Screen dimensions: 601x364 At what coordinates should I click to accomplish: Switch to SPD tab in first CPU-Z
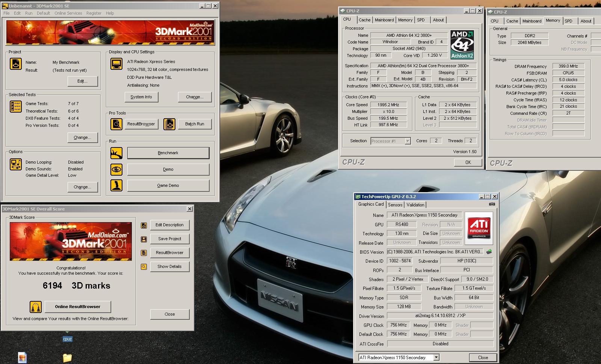click(x=421, y=20)
